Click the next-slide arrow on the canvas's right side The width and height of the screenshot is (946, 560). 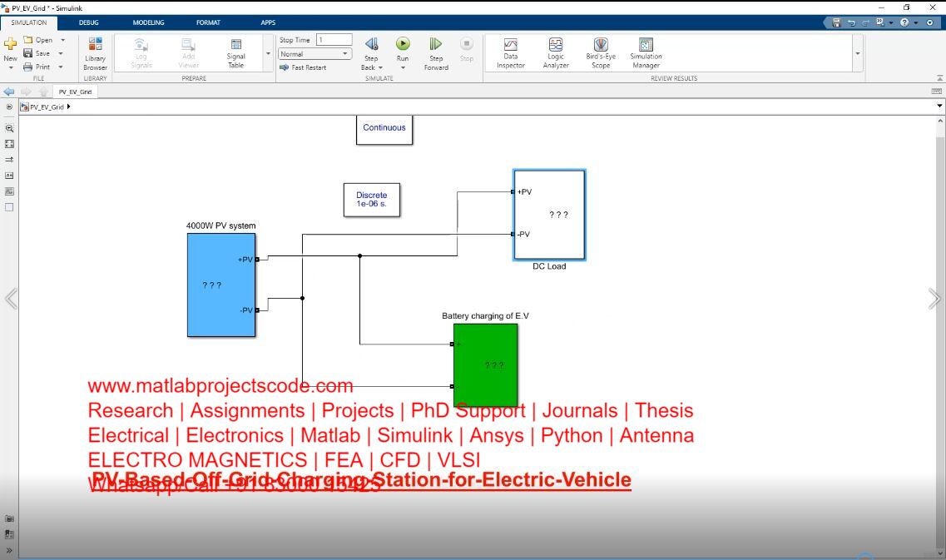click(934, 299)
